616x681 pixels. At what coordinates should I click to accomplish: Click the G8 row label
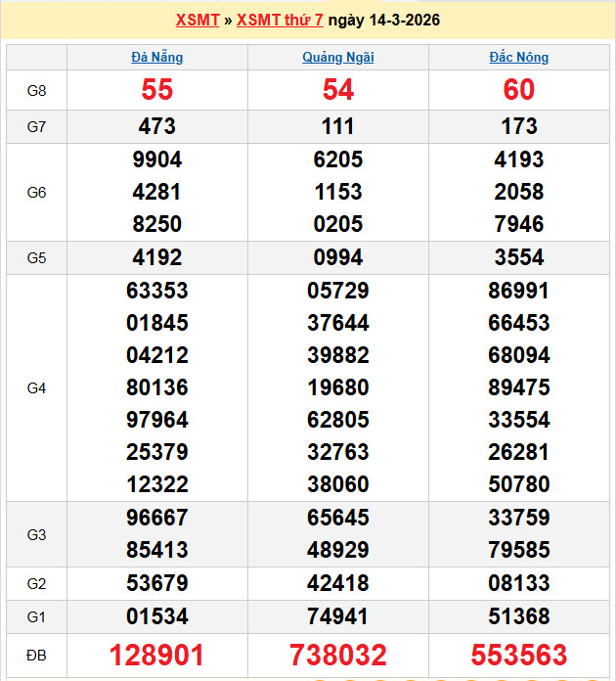point(36,90)
